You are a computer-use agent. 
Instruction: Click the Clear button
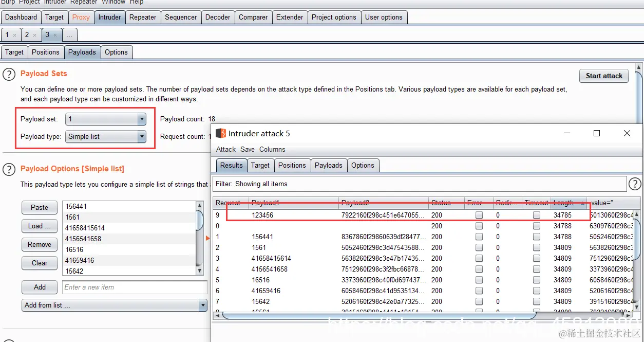[40, 263]
